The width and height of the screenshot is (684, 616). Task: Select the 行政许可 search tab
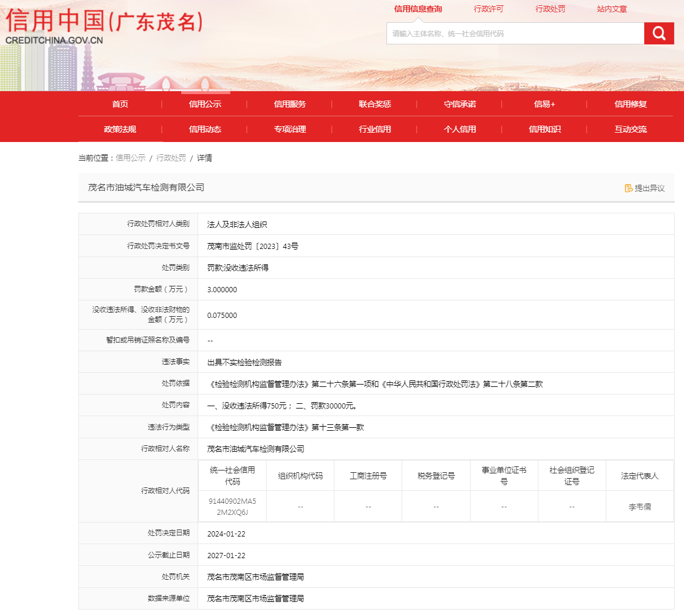click(489, 9)
